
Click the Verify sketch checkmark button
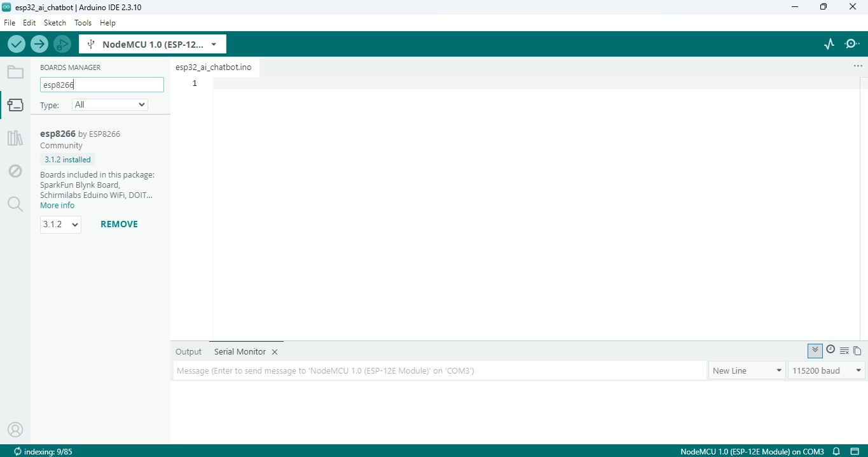tap(17, 44)
